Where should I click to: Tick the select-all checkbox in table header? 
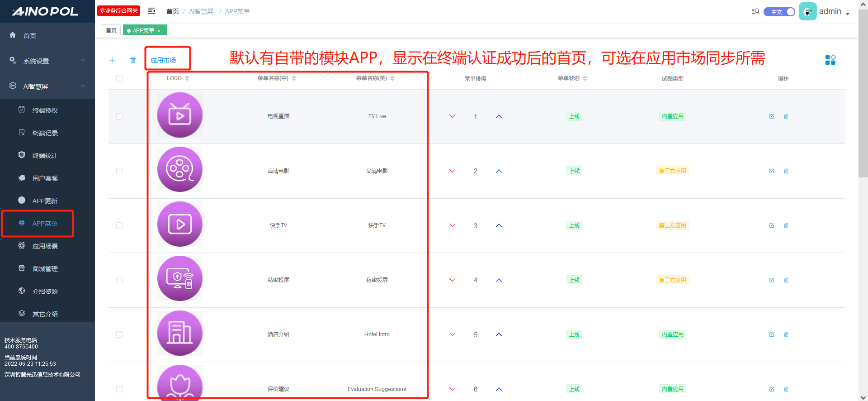pos(119,78)
